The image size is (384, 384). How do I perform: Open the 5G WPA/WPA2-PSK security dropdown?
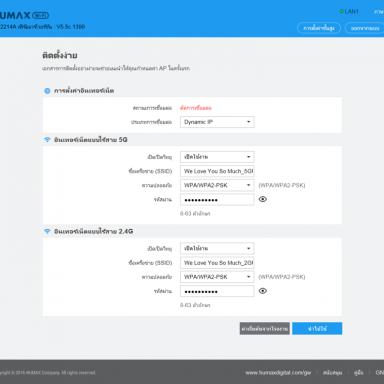click(217, 185)
